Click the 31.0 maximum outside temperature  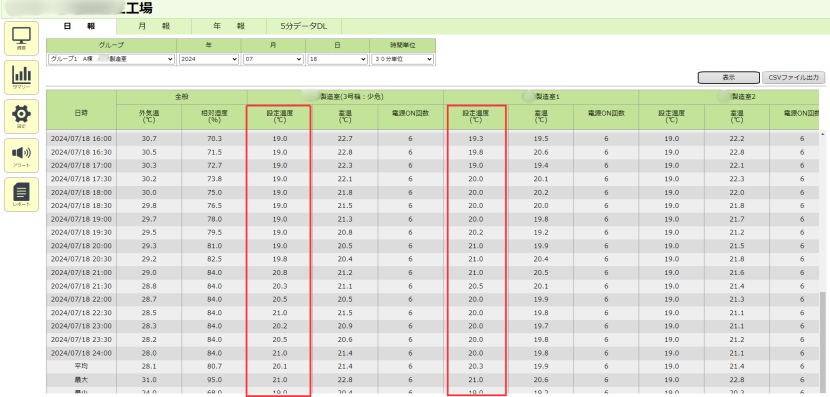[149, 380]
